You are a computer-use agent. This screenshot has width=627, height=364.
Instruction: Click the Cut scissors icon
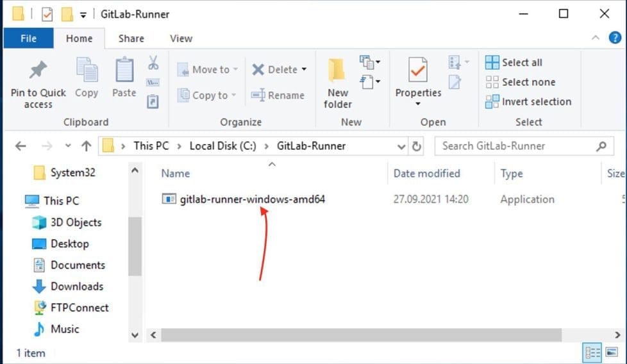(x=153, y=63)
